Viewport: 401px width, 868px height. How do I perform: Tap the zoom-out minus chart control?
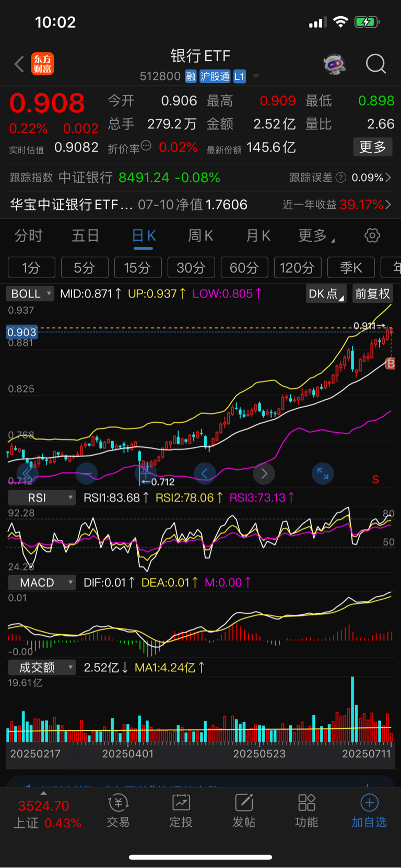coord(87,473)
